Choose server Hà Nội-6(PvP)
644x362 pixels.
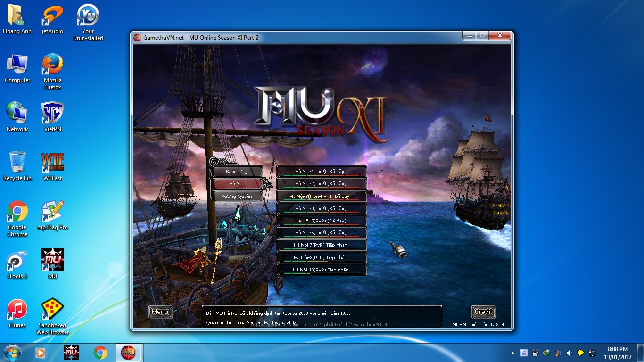pyautogui.click(x=322, y=233)
